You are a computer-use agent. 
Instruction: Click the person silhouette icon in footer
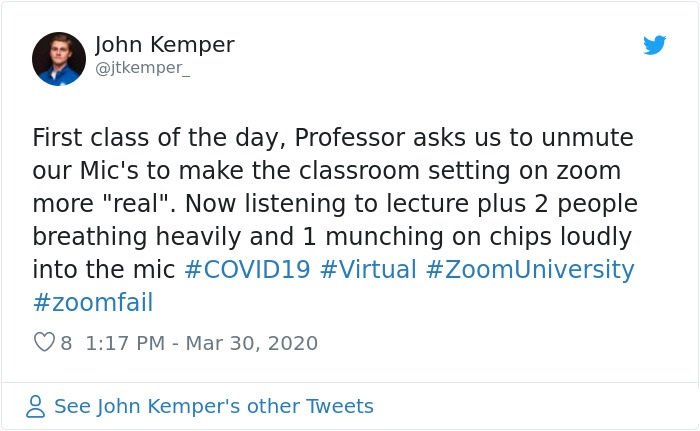pyautogui.click(x=35, y=406)
